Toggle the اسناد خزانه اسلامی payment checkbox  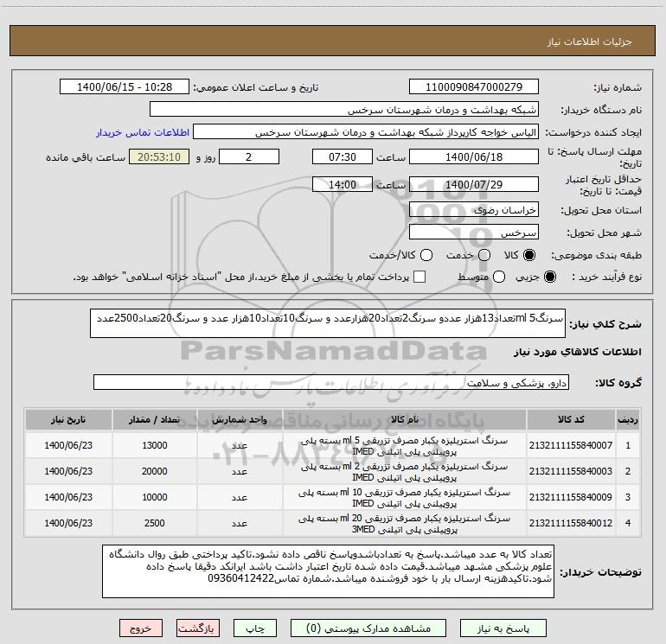point(419,277)
